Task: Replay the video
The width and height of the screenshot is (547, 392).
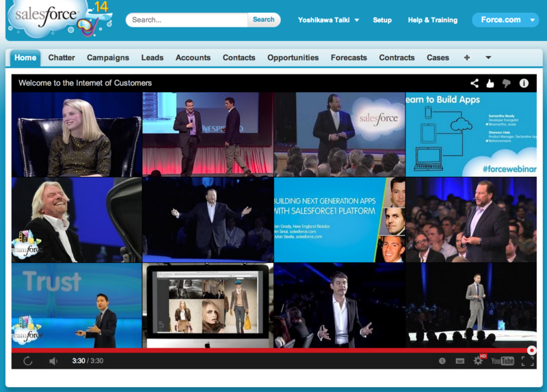Action: pos(28,361)
